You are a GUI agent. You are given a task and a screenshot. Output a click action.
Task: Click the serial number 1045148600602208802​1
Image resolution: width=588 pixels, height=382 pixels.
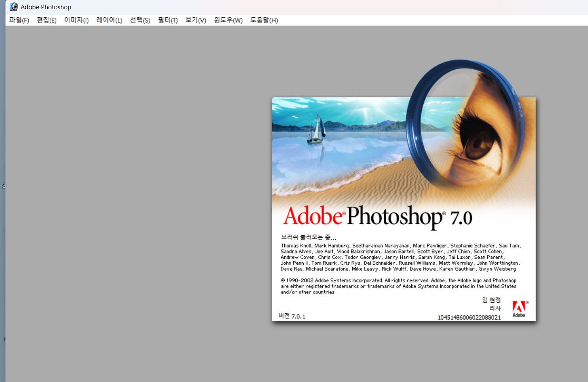[469, 317]
